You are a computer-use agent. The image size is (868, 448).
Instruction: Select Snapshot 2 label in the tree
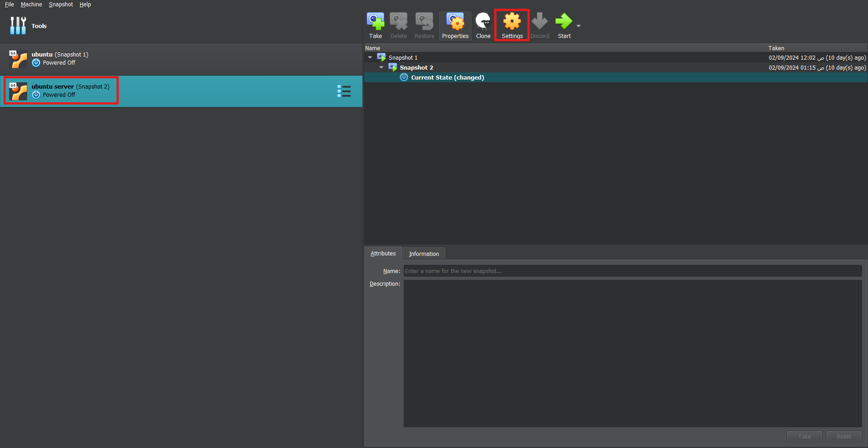click(x=416, y=67)
